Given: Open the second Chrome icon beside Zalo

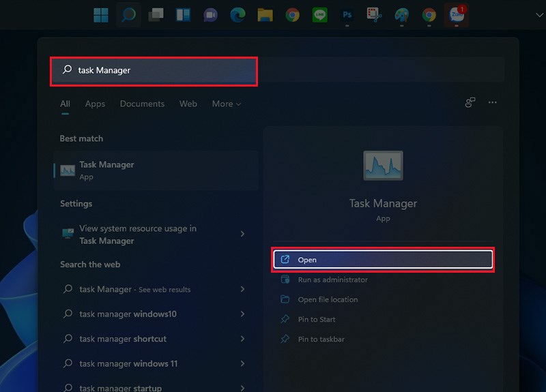Looking at the screenshot, I should [429, 15].
